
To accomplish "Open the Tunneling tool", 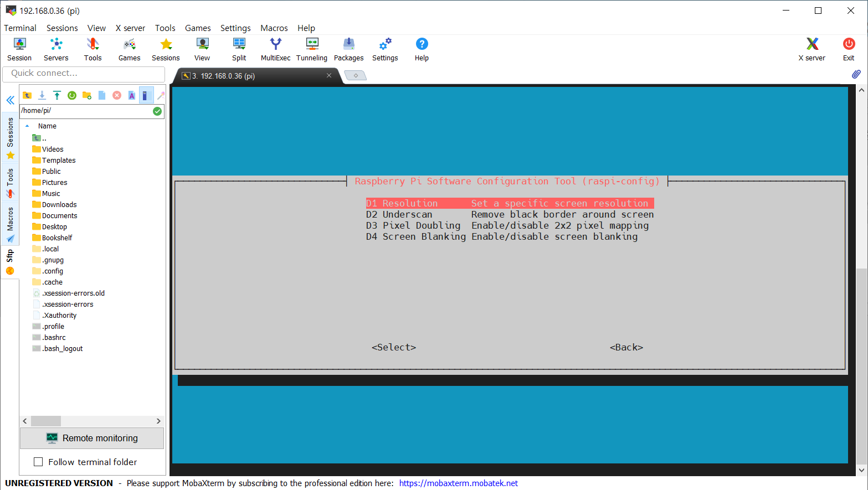I will 312,49.
